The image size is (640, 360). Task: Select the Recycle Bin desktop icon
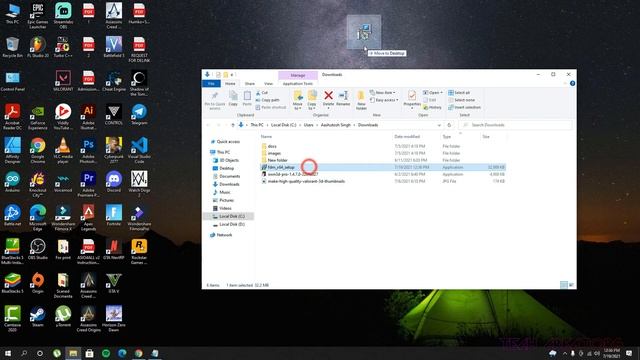[x=12, y=47]
